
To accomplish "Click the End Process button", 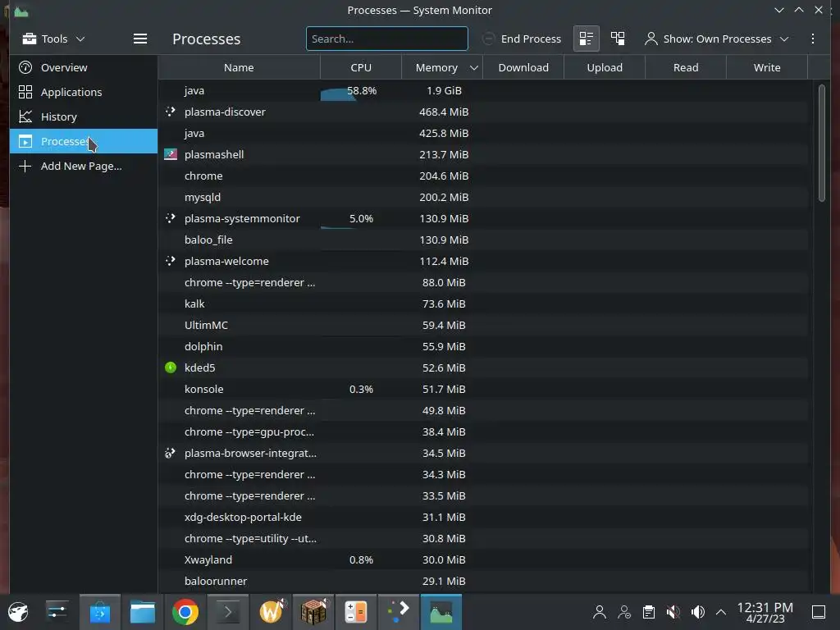I will (522, 39).
